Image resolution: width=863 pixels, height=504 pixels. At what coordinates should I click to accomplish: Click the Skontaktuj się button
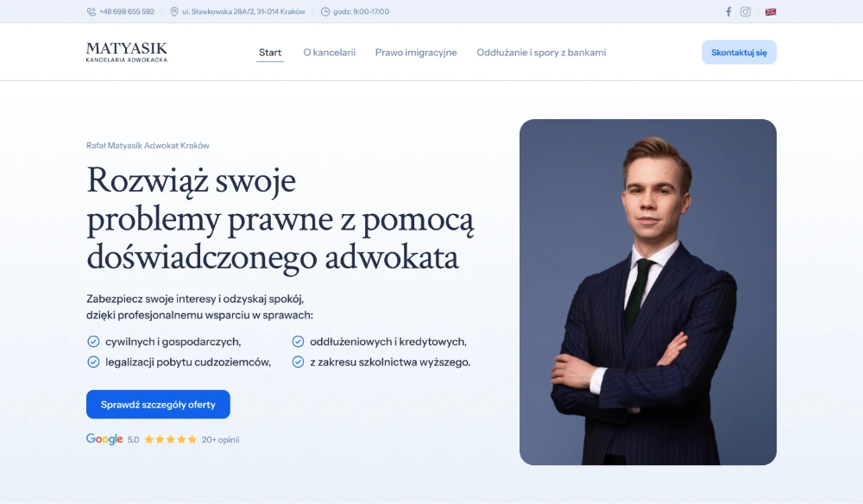click(739, 53)
